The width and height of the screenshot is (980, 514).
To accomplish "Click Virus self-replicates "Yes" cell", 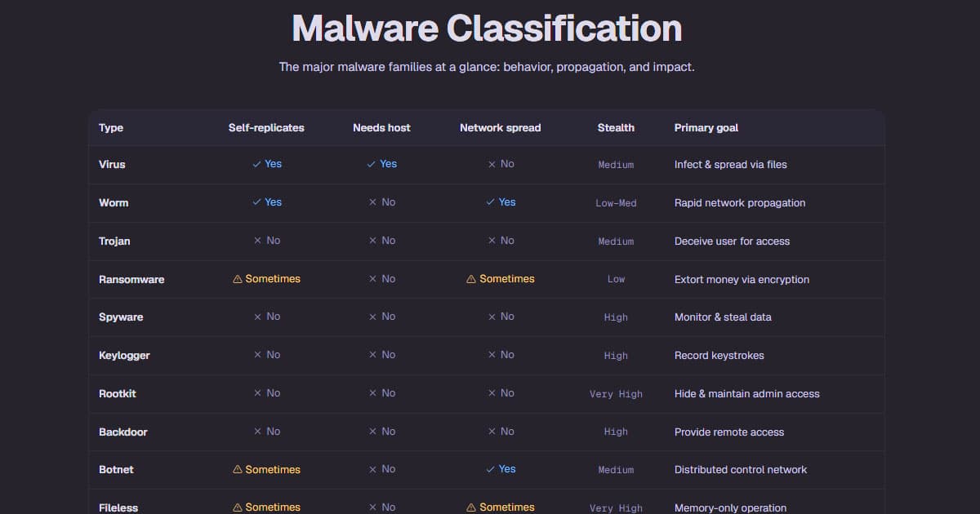I will pos(266,164).
